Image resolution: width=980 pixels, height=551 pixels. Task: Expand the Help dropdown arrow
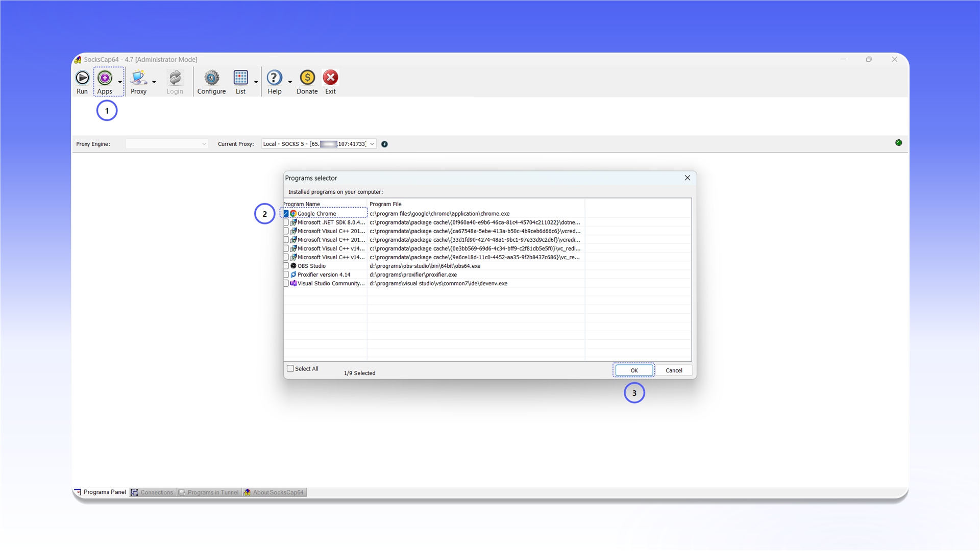click(x=290, y=82)
